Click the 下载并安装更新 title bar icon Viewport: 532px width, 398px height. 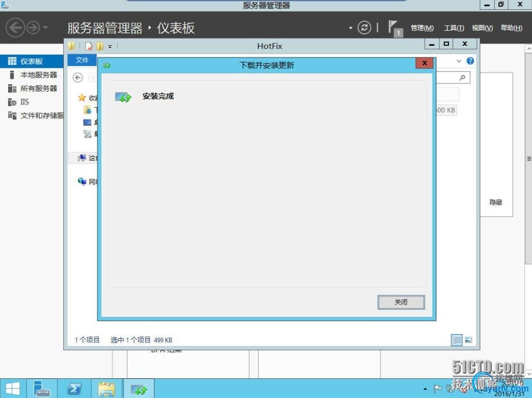tap(107, 65)
